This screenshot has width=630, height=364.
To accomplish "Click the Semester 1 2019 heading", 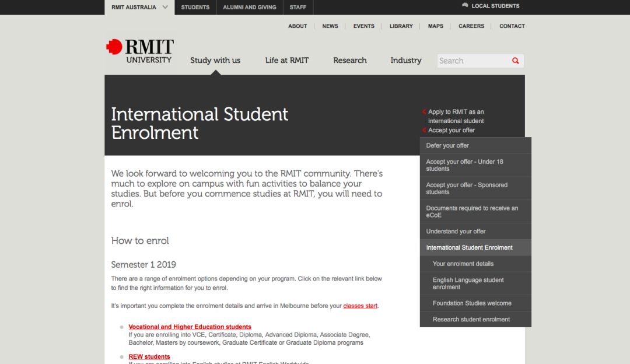I will (143, 264).
